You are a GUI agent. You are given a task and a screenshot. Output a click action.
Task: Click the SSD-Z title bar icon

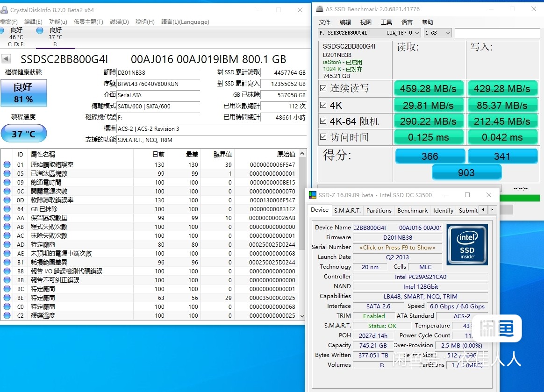pos(313,195)
